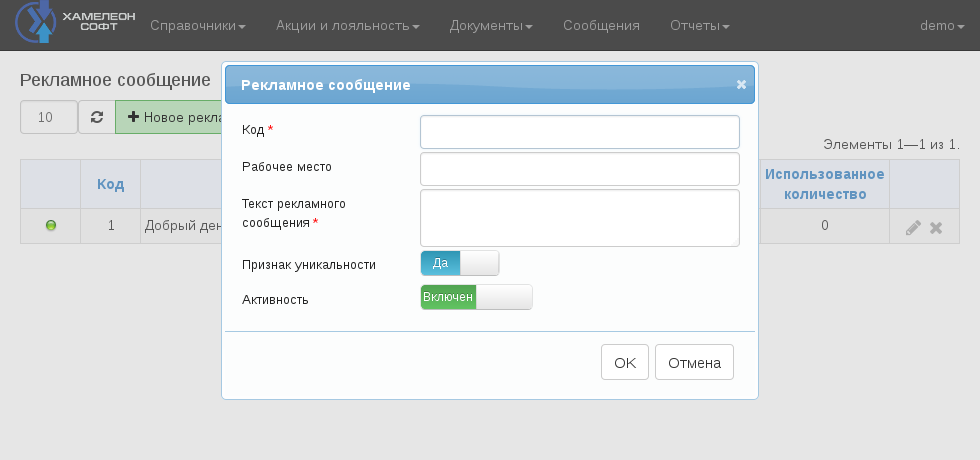Open the demo user dropdown

point(942,26)
